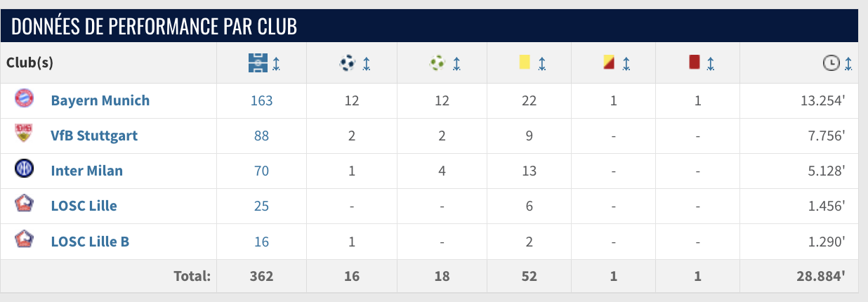Sort by yellow cards icon

(x=525, y=63)
